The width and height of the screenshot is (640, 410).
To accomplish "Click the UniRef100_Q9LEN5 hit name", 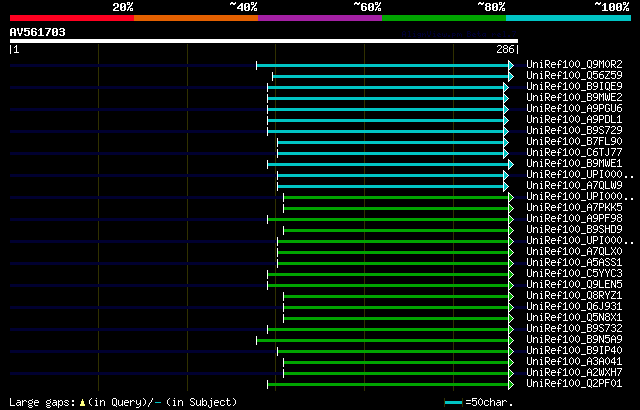I will click(x=574, y=285).
